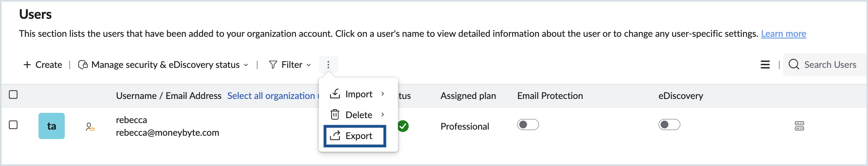Toggle eDiscovery for rebecca
This screenshot has width=868, height=166.
pos(669,124)
